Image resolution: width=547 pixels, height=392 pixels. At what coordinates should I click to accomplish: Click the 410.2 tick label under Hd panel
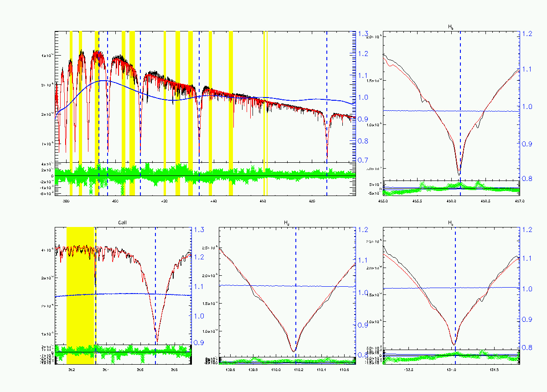coord(299,370)
